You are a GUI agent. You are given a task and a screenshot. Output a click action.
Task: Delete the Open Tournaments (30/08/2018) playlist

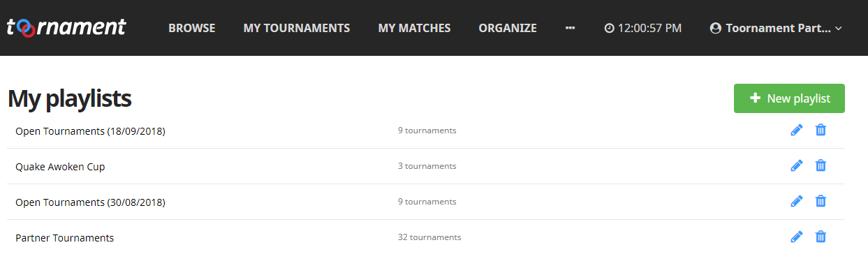pyautogui.click(x=821, y=201)
